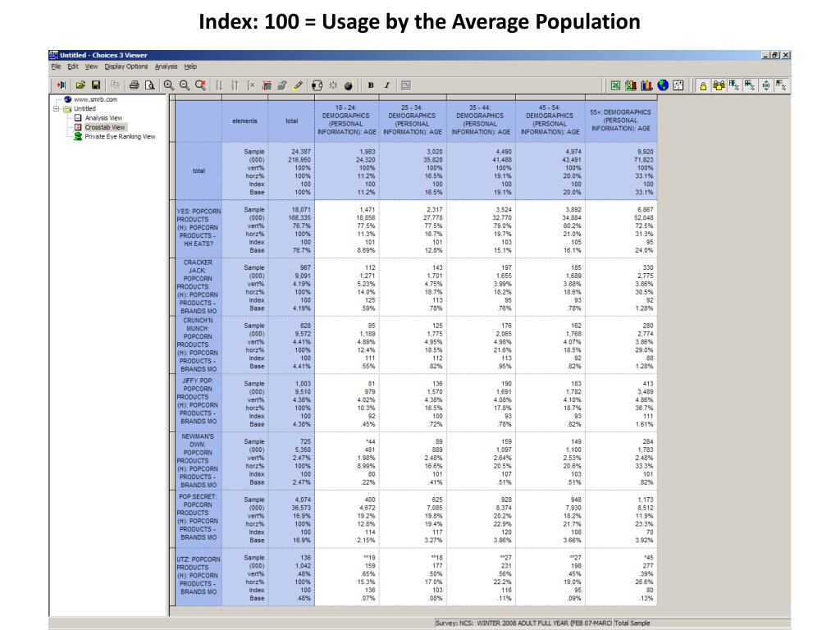The image size is (840, 630).
Task: Click the multiple padlocks icon
Action: click(x=719, y=85)
